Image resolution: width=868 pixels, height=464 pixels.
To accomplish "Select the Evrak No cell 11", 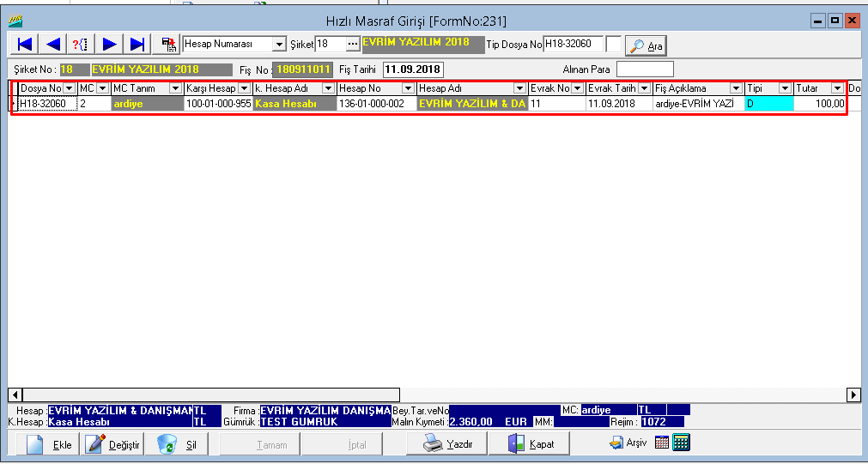I will pyautogui.click(x=557, y=104).
